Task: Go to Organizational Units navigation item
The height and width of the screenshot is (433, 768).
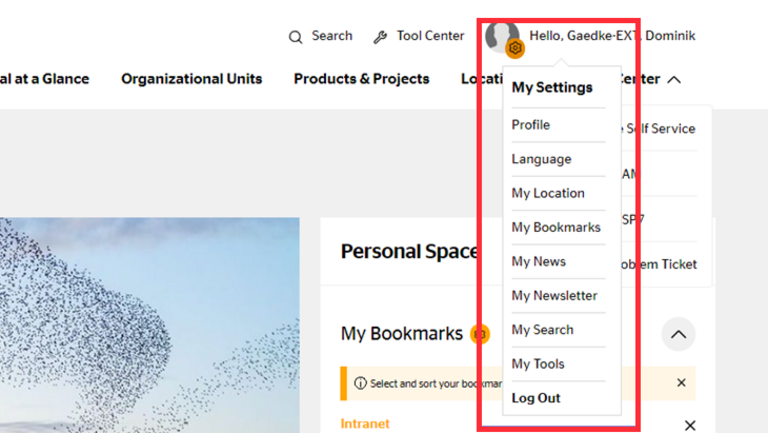Action: (191, 79)
